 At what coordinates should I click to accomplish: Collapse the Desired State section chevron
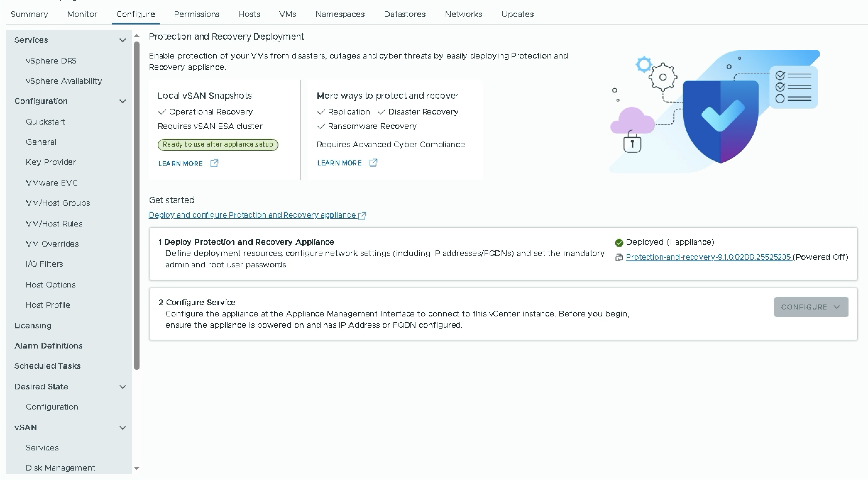123,387
